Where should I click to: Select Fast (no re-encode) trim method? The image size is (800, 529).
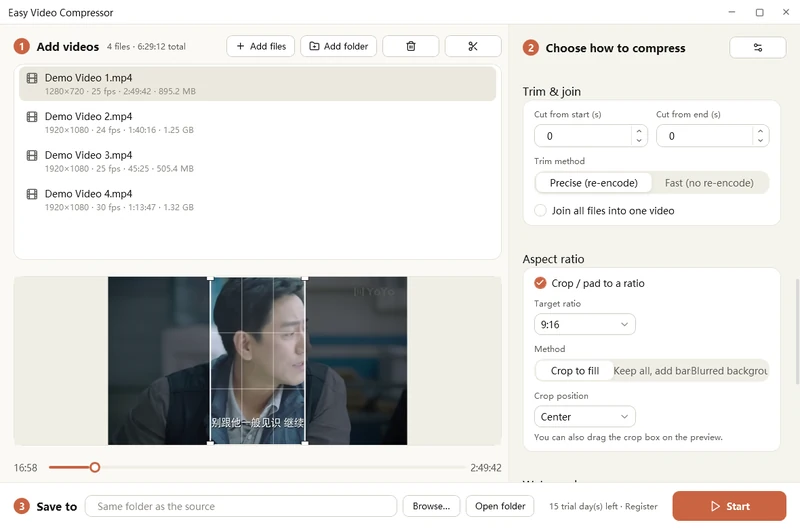(x=709, y=183)
